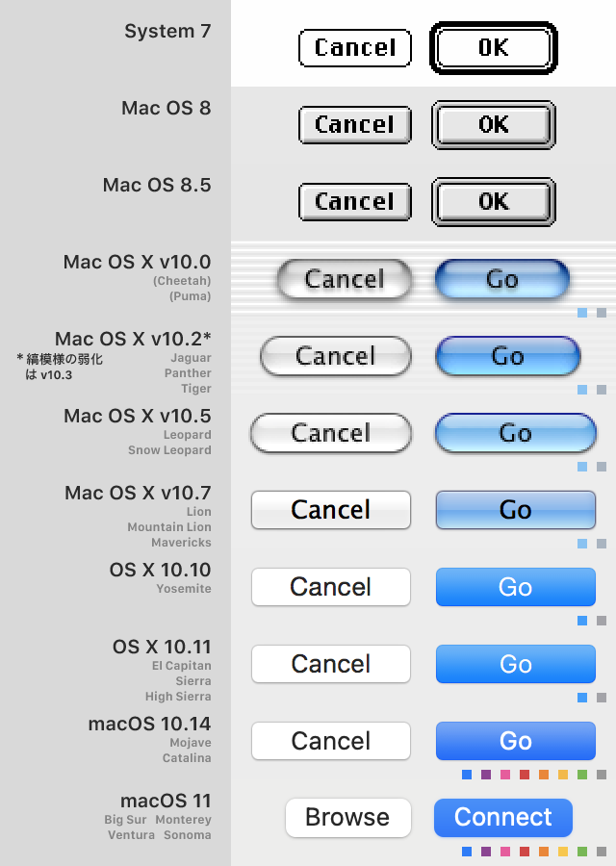Click Go in the macOS 10.14 Mojave row
This screenshot has height=866, width=616.
(x=515, y=741)
